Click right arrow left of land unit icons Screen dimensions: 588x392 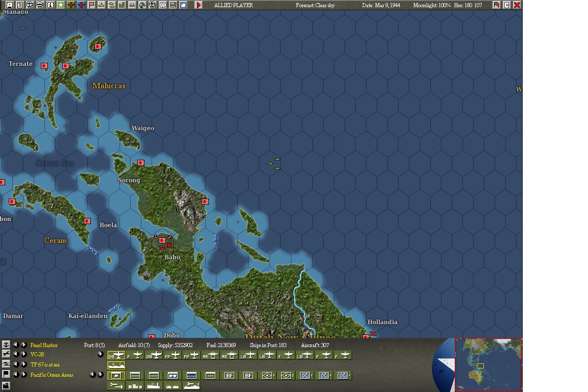click(101, 374)
